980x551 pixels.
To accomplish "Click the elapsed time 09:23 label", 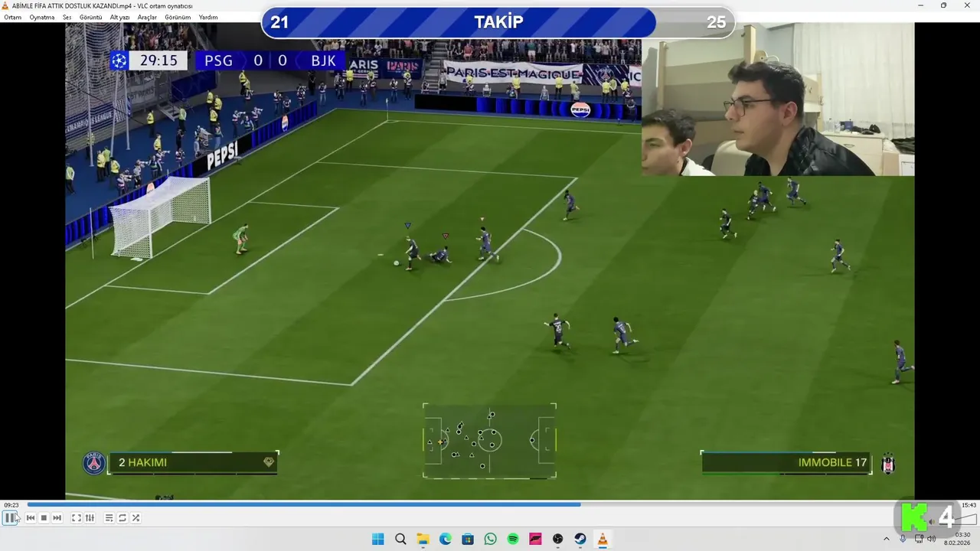I will pos(11,505).
